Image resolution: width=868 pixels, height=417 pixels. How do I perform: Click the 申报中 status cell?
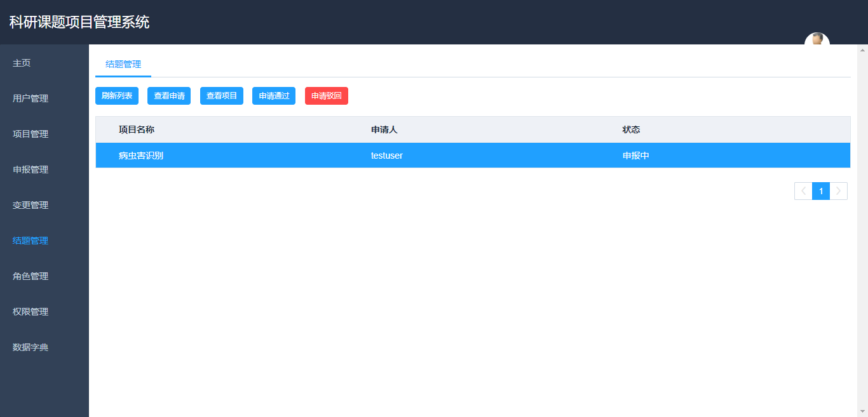636,156
